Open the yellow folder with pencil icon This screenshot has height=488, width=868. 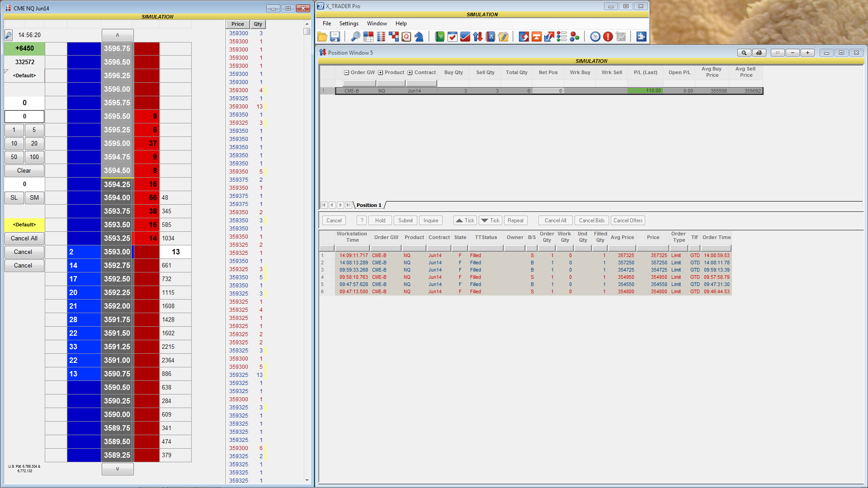click(503, 37)
